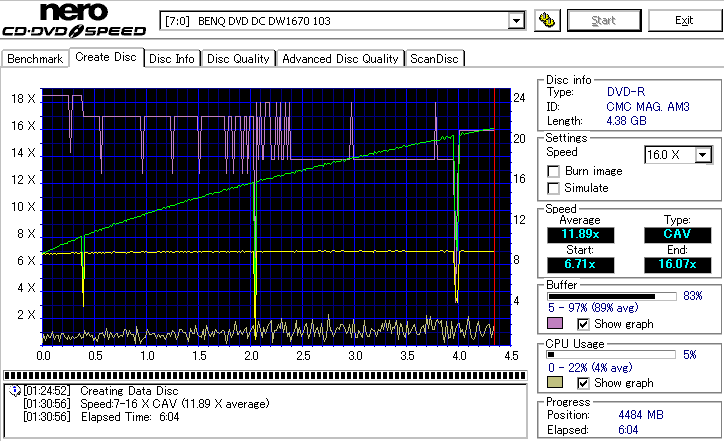Click the Nero CD-DVD Speed logo

point(74,20)
